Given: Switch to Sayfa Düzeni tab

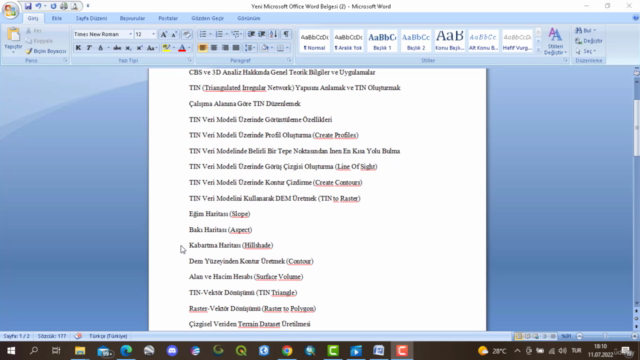Looking at the screenshot, I should click(x=91, y=18).
